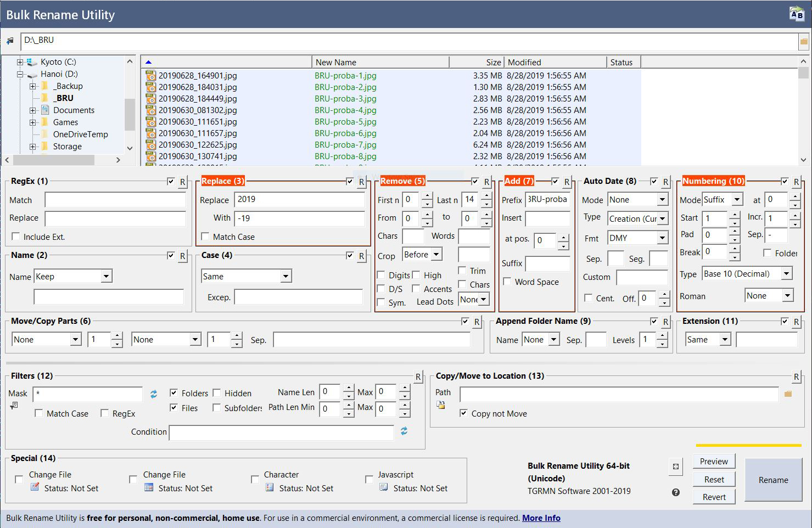Viewport: 812px width, 528px height.
Task: Click the expand window icon beside Preview
Action: (x=676, y=467)
